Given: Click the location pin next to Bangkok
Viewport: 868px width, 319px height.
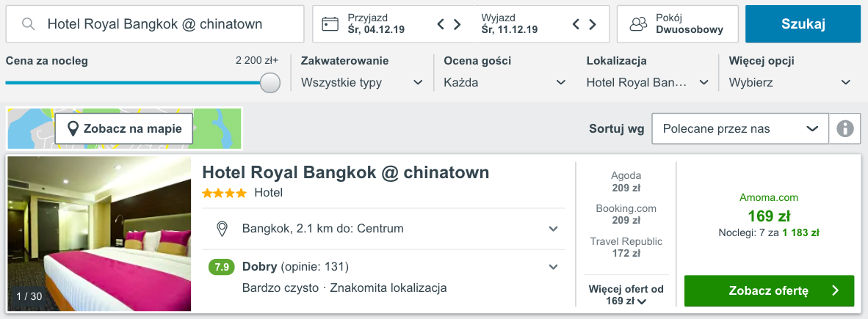Looking at the screenshot, I should [x=222, y=228].
